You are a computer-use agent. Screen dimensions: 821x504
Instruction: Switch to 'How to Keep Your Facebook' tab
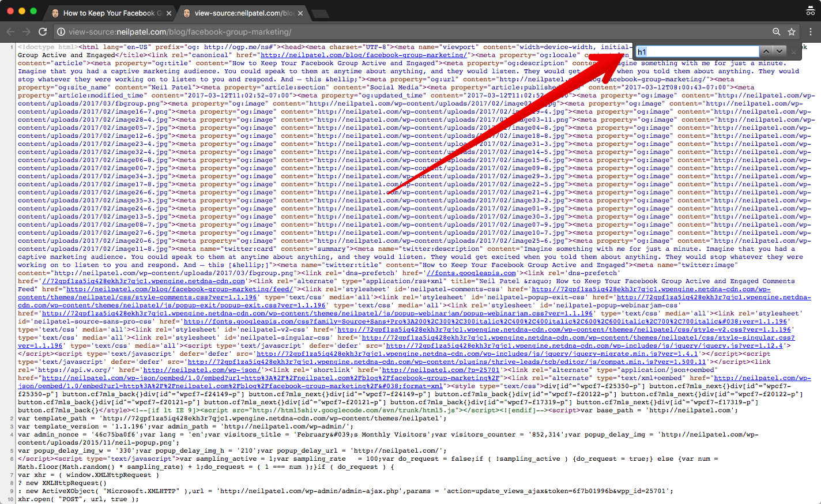(x=109, y=13)
